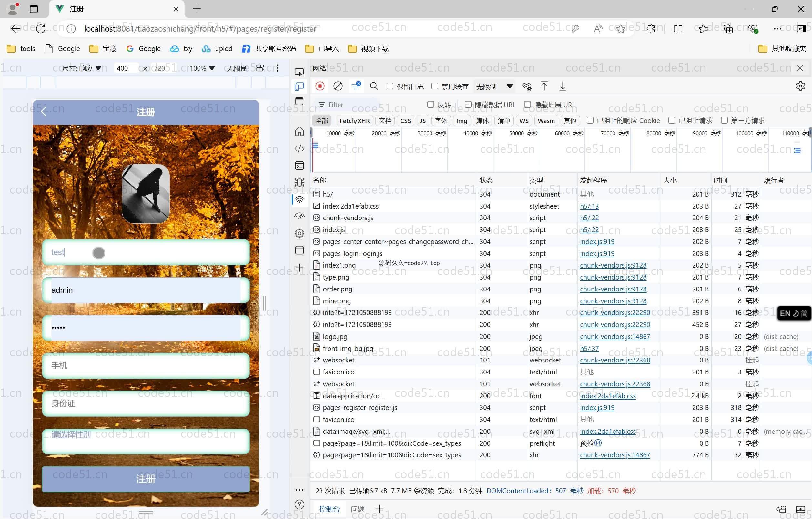Open the Performance gauge icon
Image resolution: width=812 pixels, height=519 pixels.
(x=299, y=216)
